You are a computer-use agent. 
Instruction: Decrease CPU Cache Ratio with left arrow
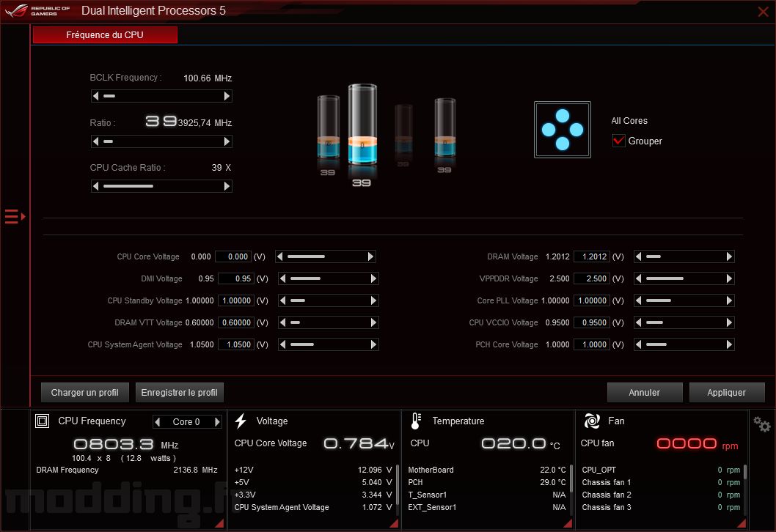95,186
